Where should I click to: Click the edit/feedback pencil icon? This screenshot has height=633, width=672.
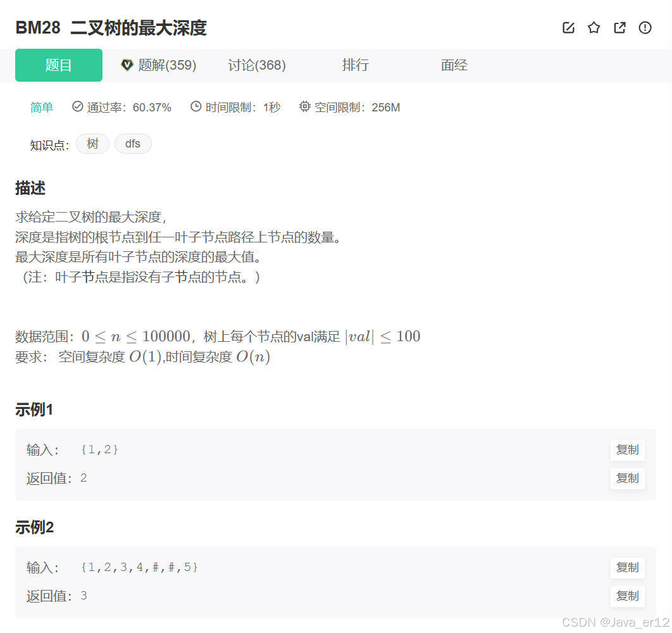point(568,28)
